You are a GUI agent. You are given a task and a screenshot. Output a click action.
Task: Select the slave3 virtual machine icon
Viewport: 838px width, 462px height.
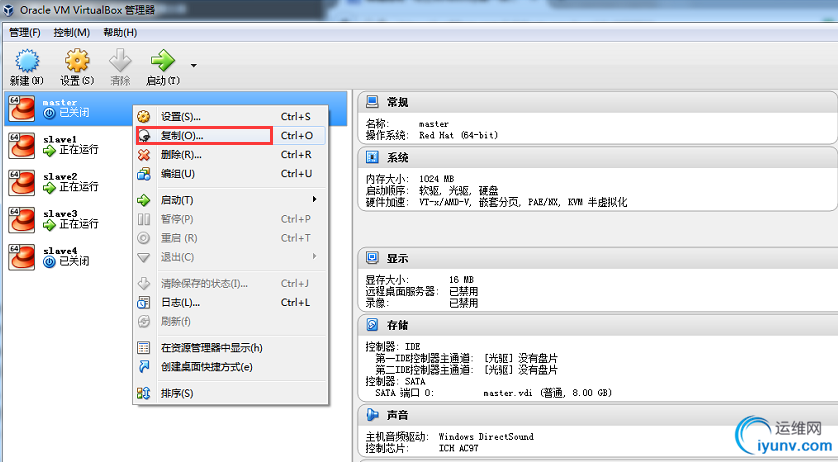pyautogui.click(x=22, y=220)
